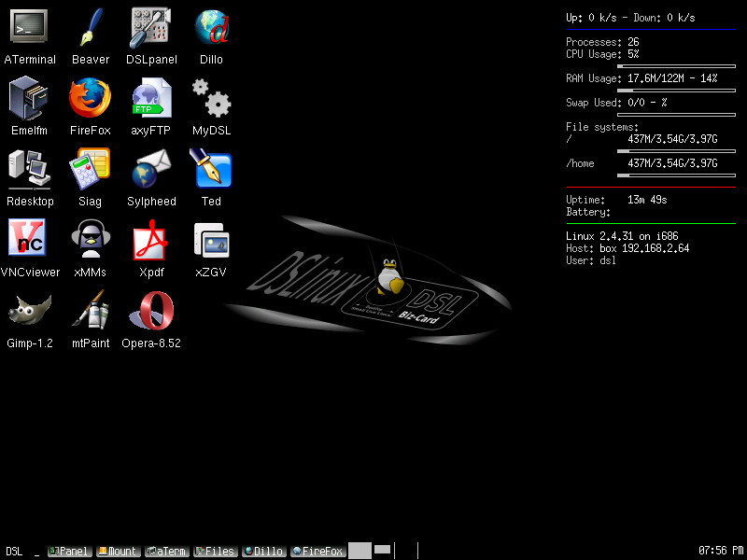Open the Sylpheed mail icon

point(150,169)
